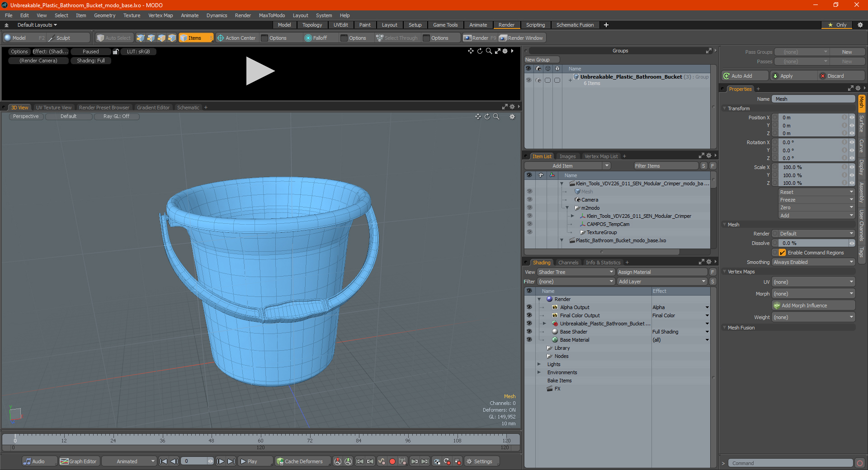Open the Add Item dropdown
Viewport: 868px width, 470px height.
pos(567,166)
